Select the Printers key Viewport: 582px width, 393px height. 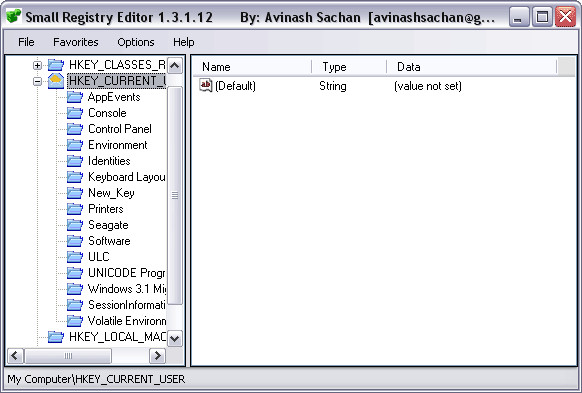106,209
